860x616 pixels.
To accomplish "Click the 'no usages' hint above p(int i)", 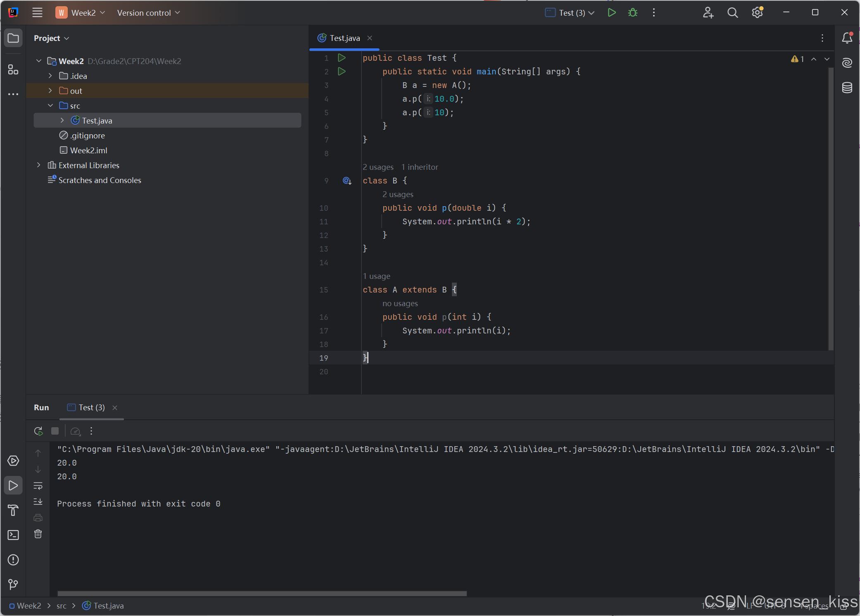I will pos(400,303).
